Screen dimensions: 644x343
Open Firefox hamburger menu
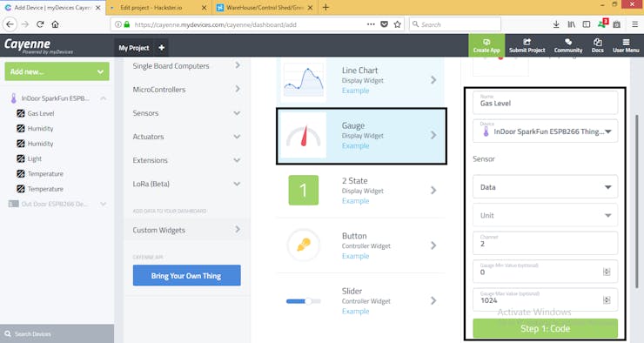click(x=634, y=24)
